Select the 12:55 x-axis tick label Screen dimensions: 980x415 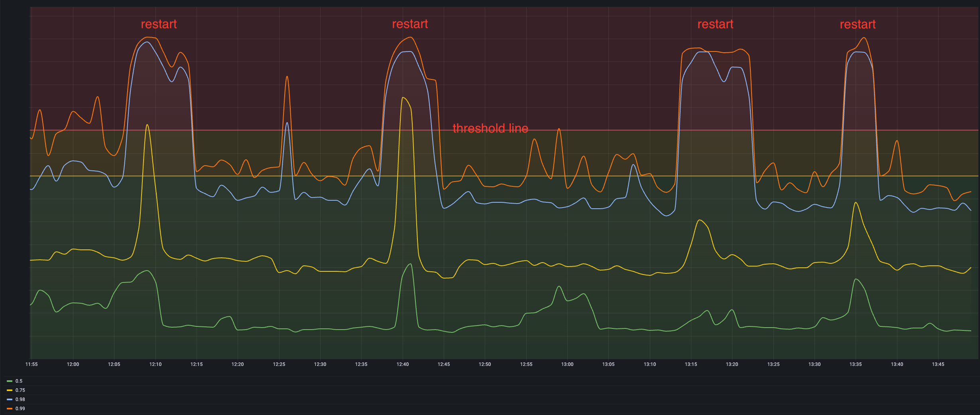(x=526, y=364)
